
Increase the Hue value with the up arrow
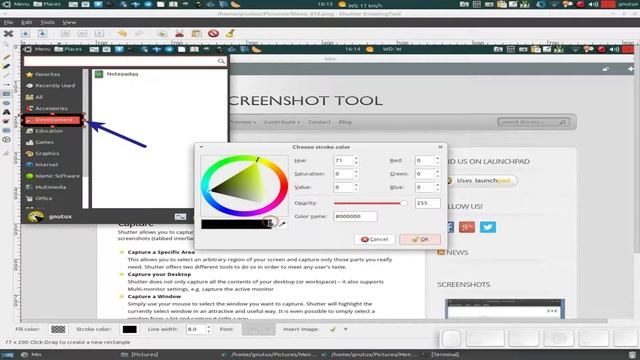[356, 158]
